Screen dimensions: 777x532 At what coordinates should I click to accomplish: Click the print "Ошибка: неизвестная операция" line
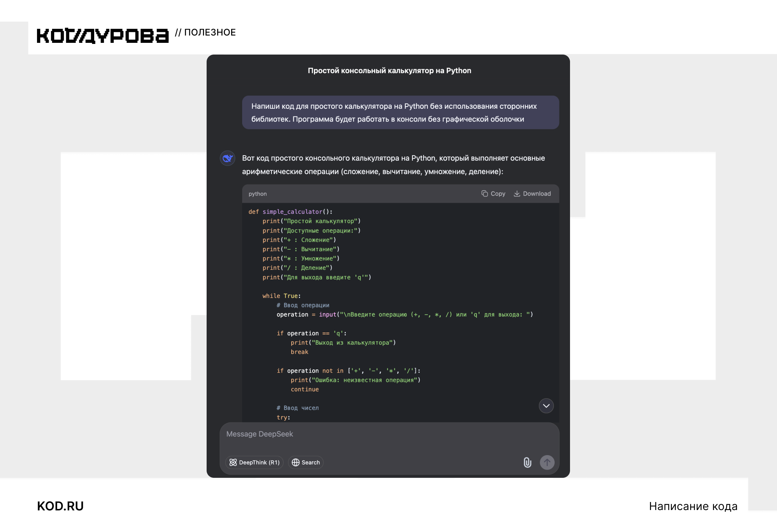click(x=355, y=380)
